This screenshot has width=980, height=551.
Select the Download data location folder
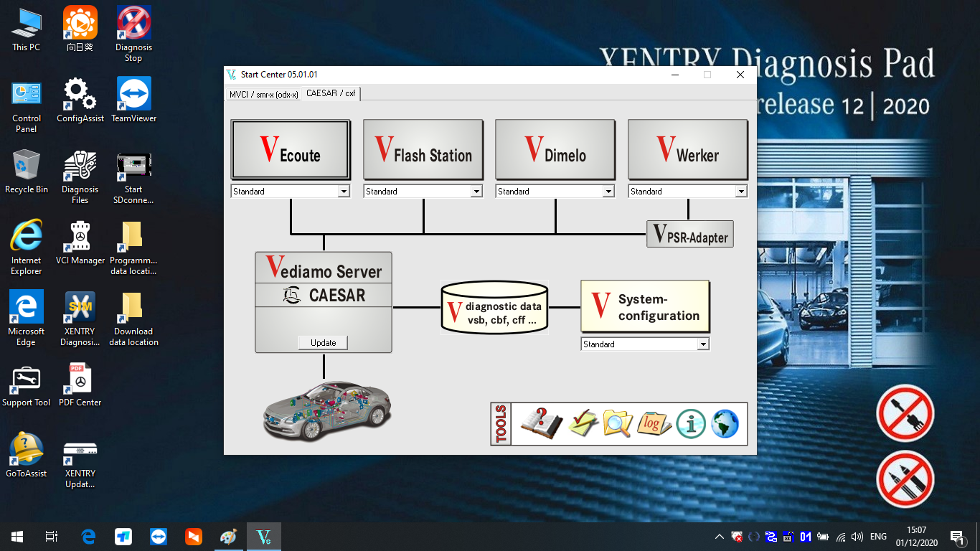133,319
